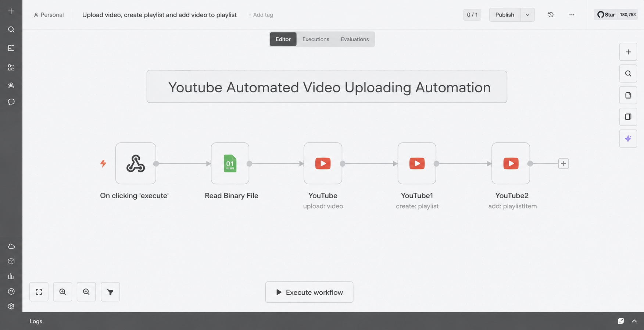
Task: Open the help swirl icon in left sidebar
Action: [11, 291]
